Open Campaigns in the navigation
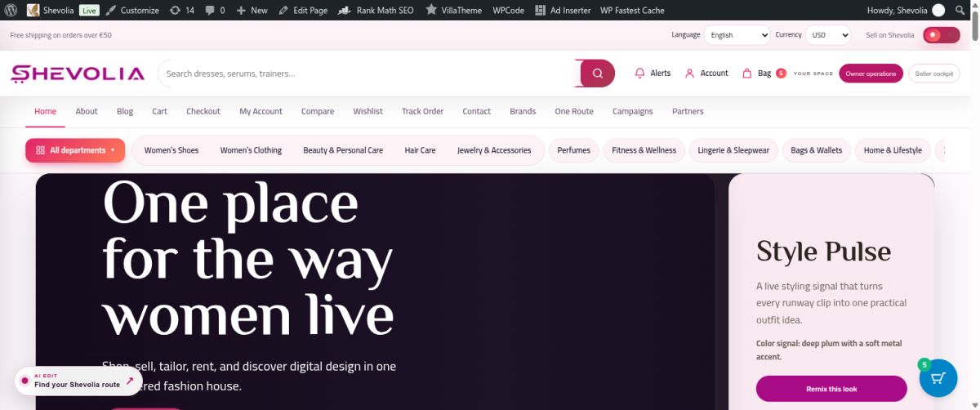This screenshot has width=980, height=410. click(x=633, y=111)
